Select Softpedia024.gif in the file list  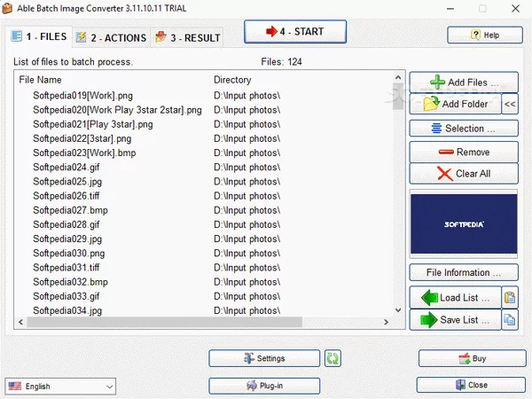click(x=60, y=167)
